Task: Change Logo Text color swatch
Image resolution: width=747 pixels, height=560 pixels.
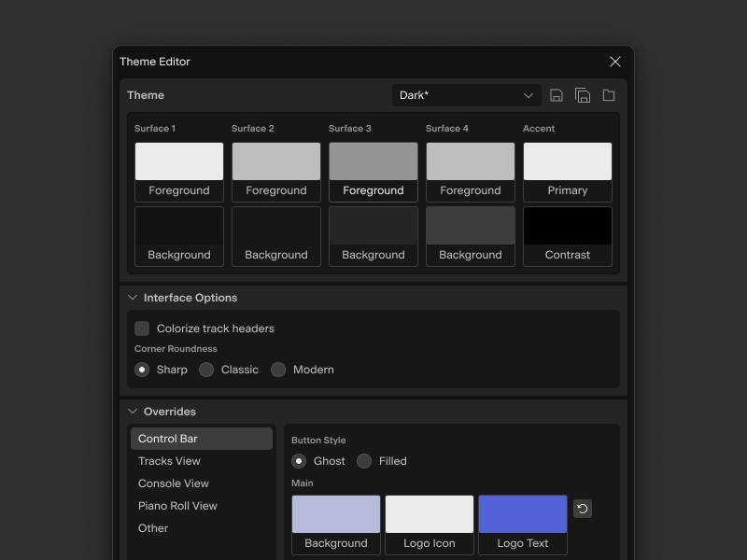Action: pyautogui.click(x=523, y=525)
